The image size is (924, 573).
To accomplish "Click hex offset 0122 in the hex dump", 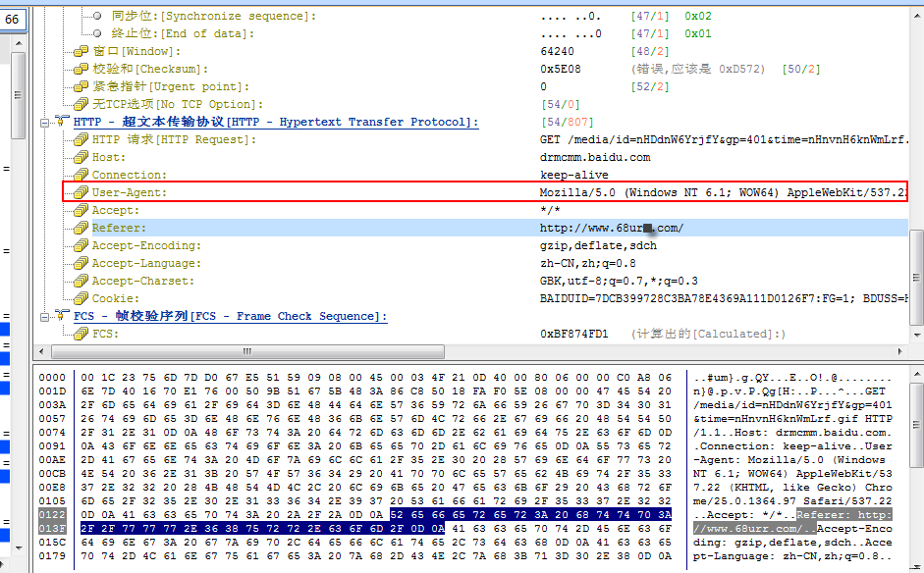I will (x=51, y=513).
